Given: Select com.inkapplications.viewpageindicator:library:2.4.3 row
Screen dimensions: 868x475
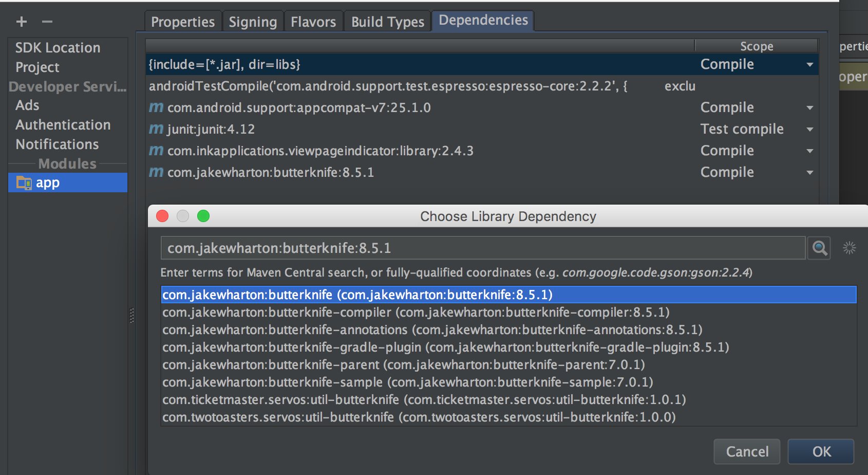Looking at the screenshot, I should click(x=482, y=151).
